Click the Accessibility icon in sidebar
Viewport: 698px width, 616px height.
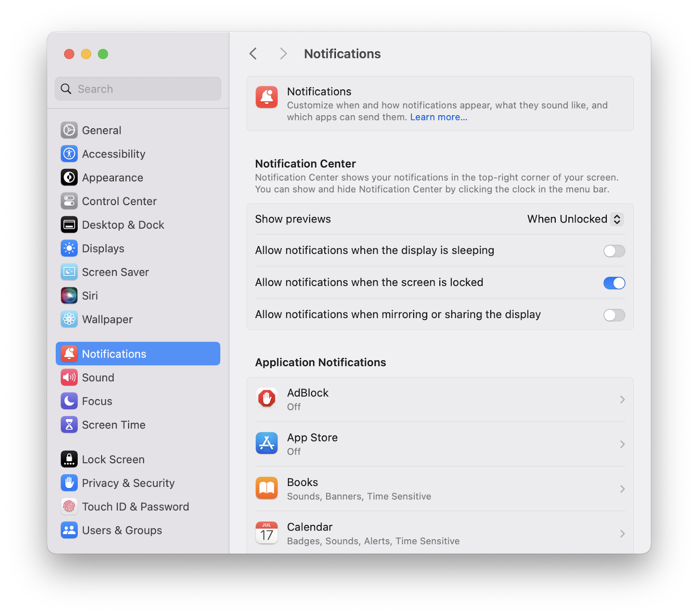coord(69,154)
